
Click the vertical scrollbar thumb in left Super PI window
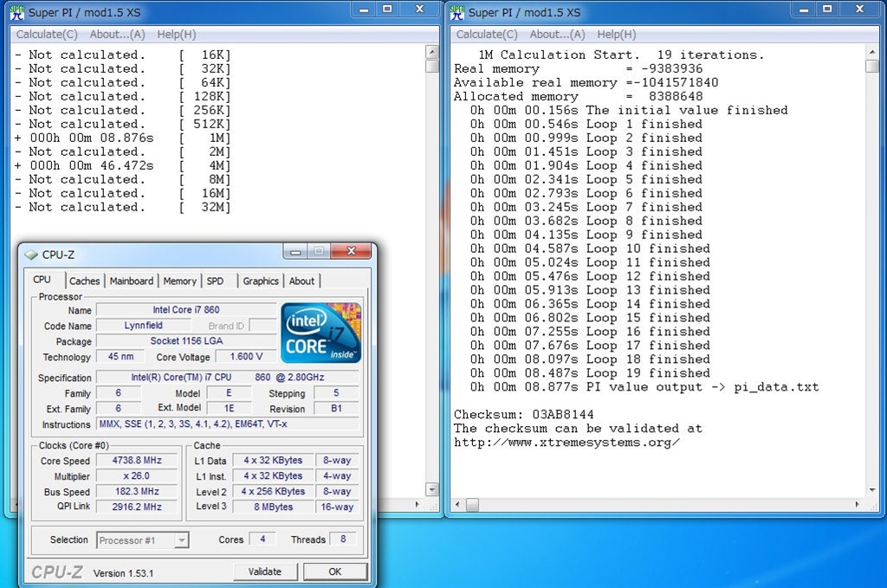tap(432, 66)
